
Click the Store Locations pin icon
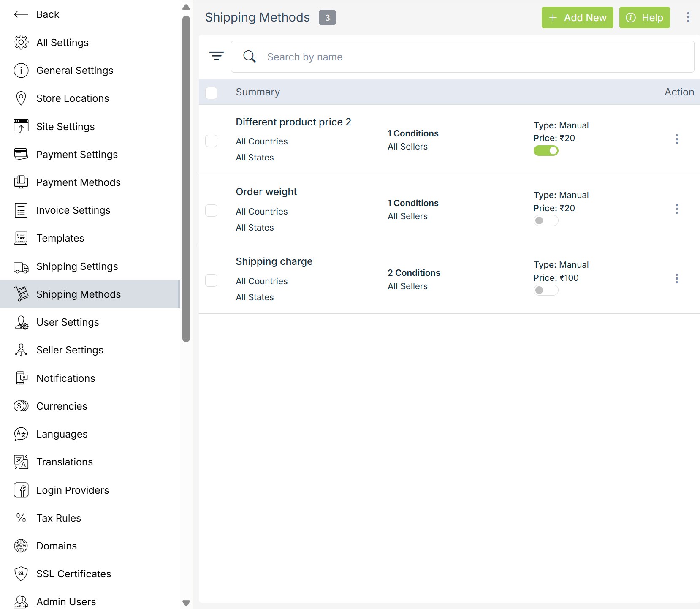click(21, 98)
